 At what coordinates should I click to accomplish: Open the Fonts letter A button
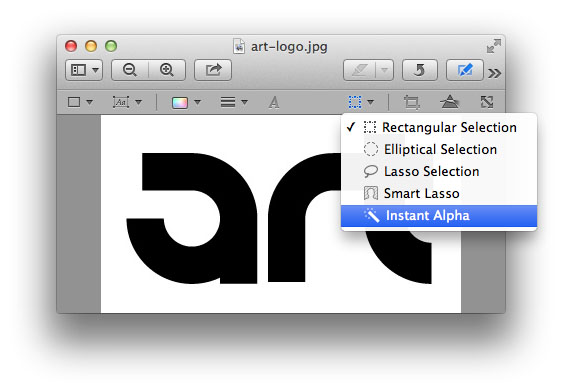pos(274,102)
